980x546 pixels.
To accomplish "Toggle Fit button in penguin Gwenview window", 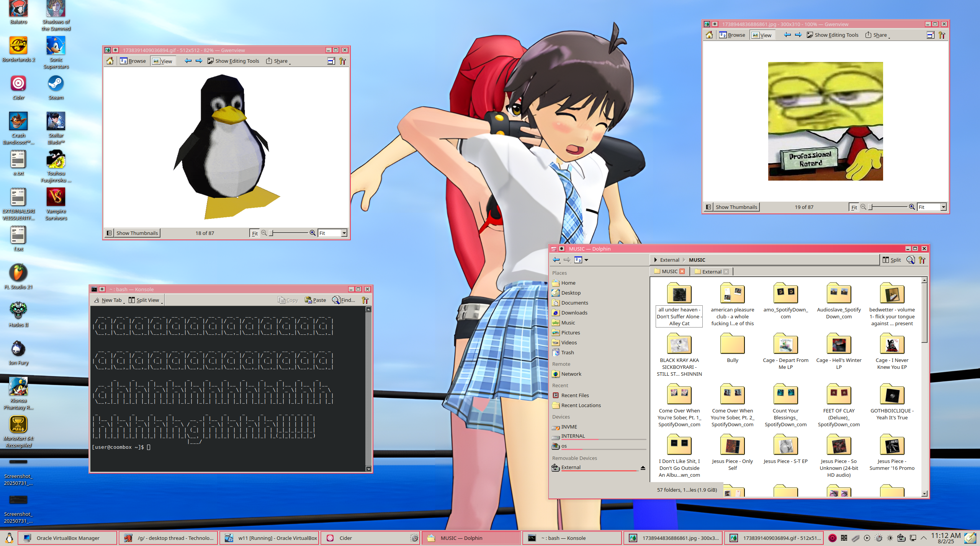I will pyautogui.click(x=254, y=233).
